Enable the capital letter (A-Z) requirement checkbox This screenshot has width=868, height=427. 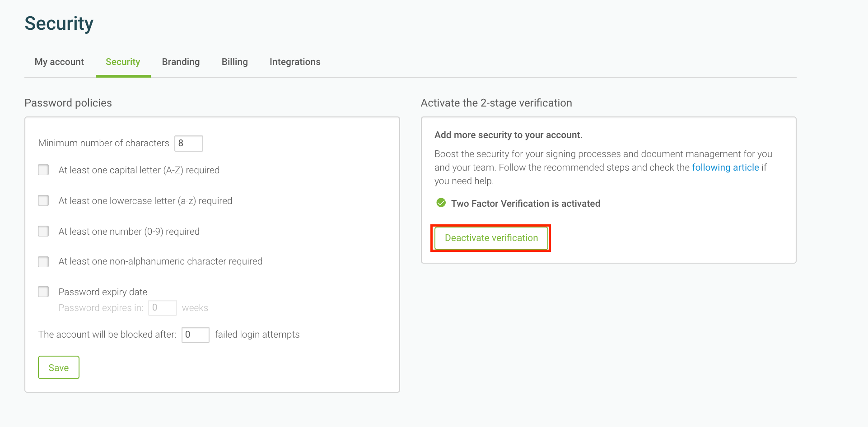pyautogui.click(x=43, y=170)
